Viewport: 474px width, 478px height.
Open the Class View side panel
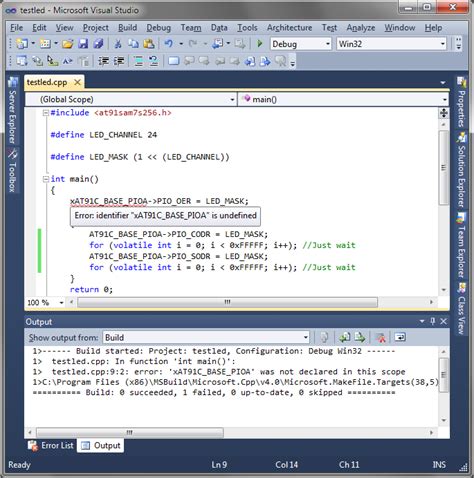point(461,308)
